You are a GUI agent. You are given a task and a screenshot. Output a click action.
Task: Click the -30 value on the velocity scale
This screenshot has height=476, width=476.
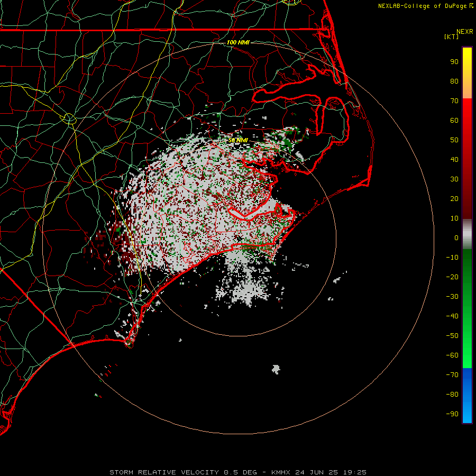452,297
